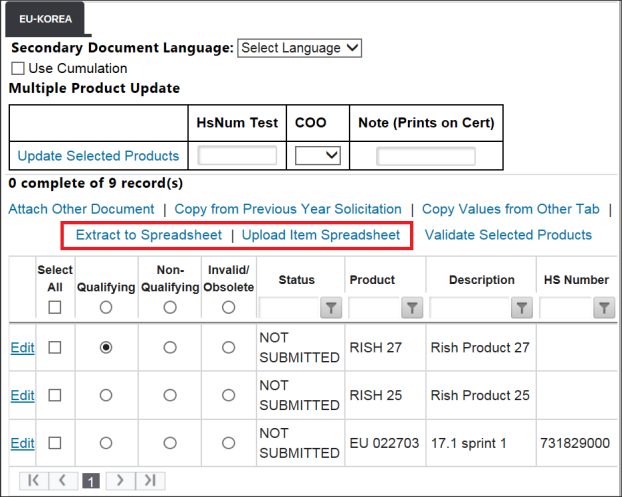Image resolution: width=622 pixels, height=497 pixels.
Task: Click Update Selected Products link
Action: [x=98, y=156]
